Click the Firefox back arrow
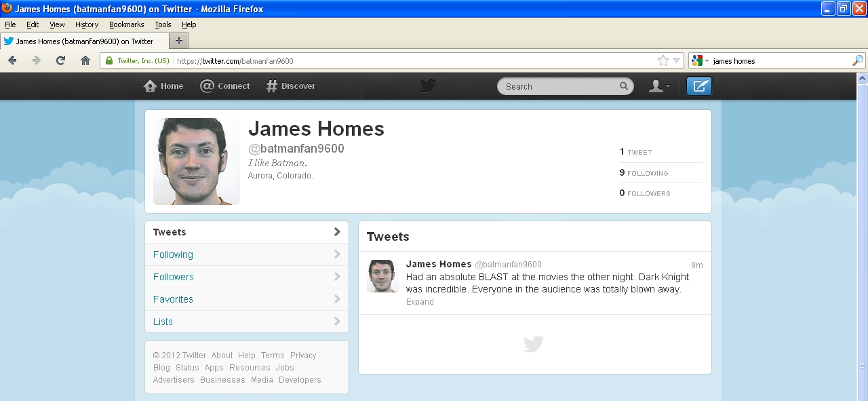 click(x=12, y=60)
